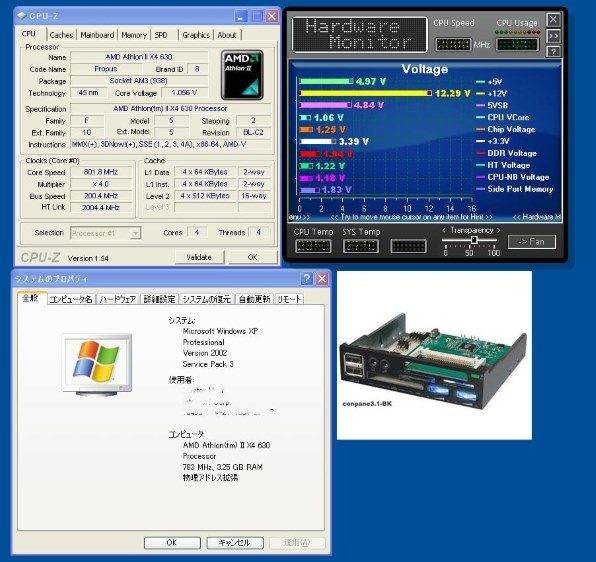Click the Level 2 4 x 512 KBytes value
The height and width of the screenshot is (562, 596).
coord(205,196)
